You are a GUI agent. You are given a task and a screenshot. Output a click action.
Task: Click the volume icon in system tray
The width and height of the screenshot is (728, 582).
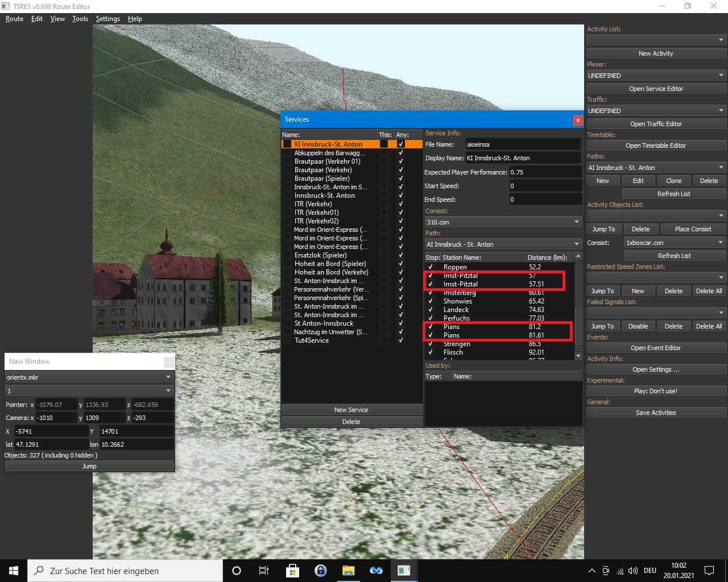tap(633, 571)
